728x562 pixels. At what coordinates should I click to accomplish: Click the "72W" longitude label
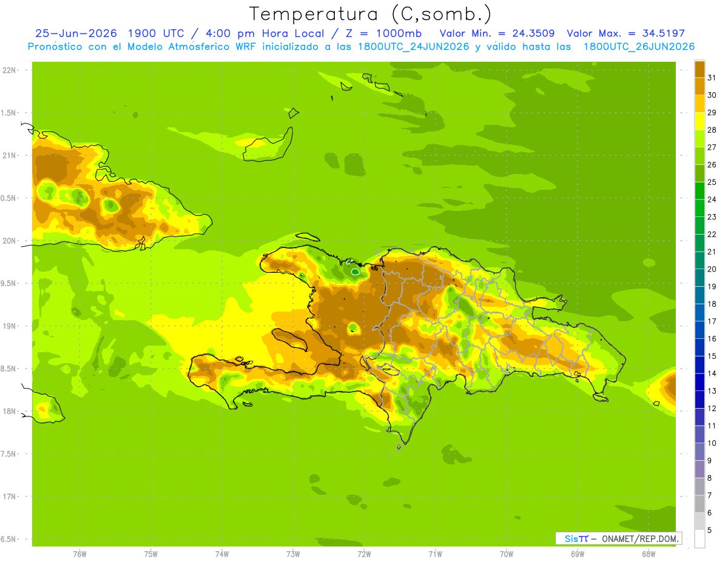pyautogui.click(x=364, y=554)
